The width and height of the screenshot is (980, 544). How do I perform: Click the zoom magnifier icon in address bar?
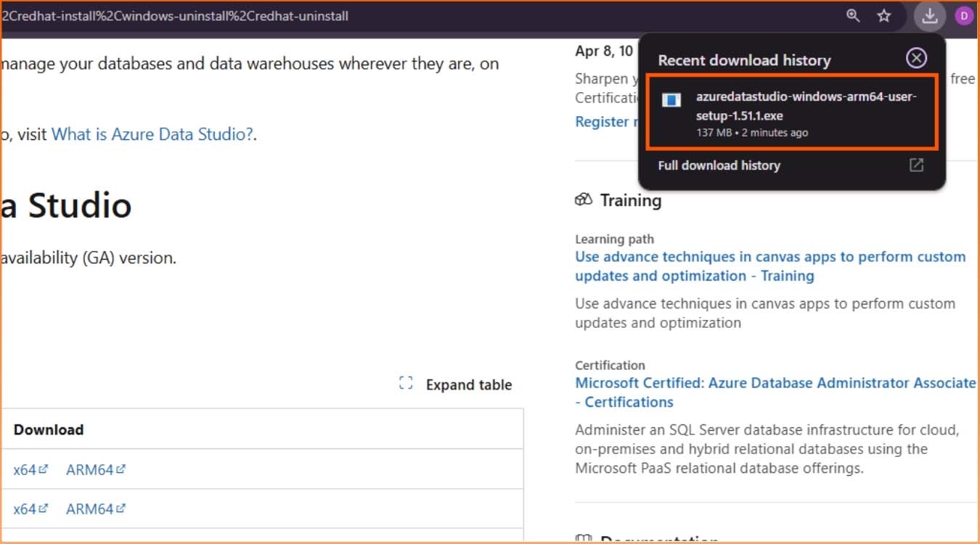point(853,16)
